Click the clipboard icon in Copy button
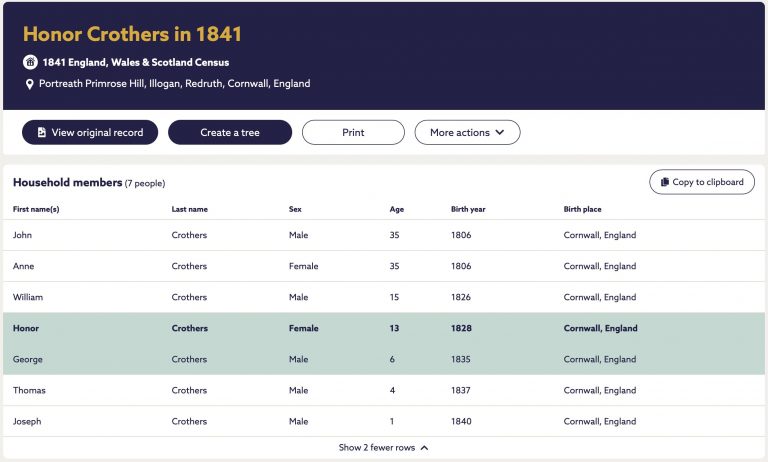The height and width of the screenshot is (462, 768). 665,182
